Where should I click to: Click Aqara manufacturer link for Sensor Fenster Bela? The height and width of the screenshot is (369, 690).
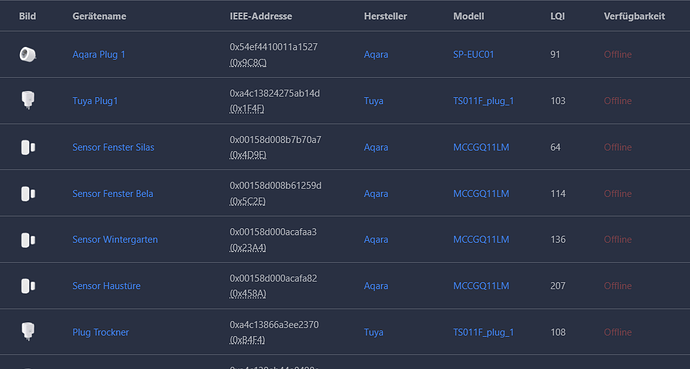pos(376,194)
